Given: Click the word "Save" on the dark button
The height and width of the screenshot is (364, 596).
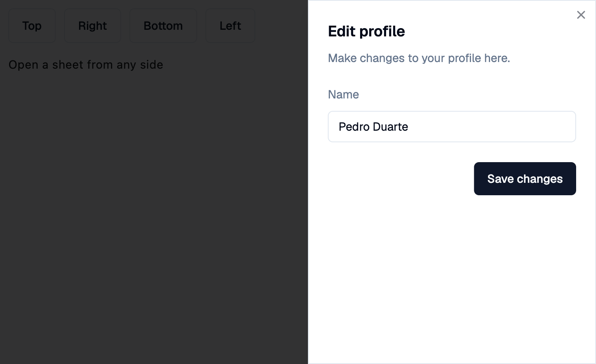Looking at the screenshot, I should point(500,179).
